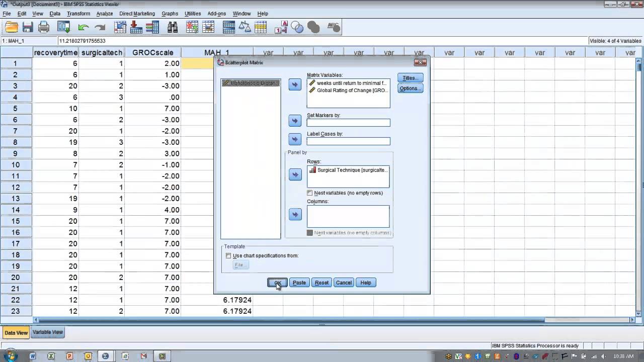This screenshot has width=644, height=362.
Task: Click the Find binoculars icon
Action: point(173,27)
